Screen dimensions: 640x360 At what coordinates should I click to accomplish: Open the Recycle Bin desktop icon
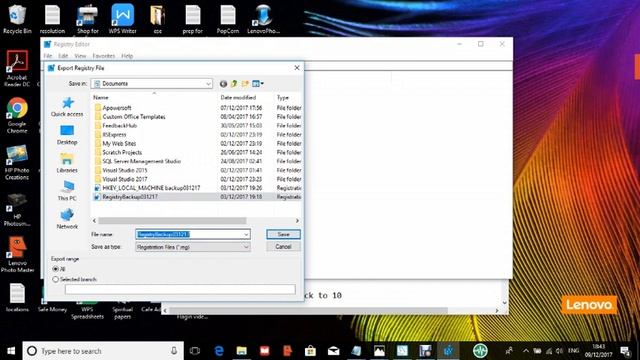[17, 19]
